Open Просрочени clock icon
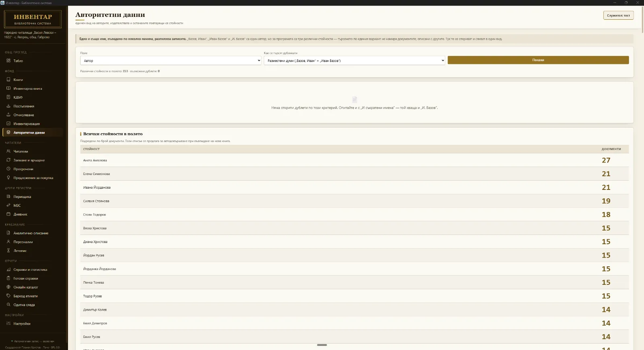Image resolution: width=644 pixels, height=350 pixels. pyautogui.click(x=8, y=169)
